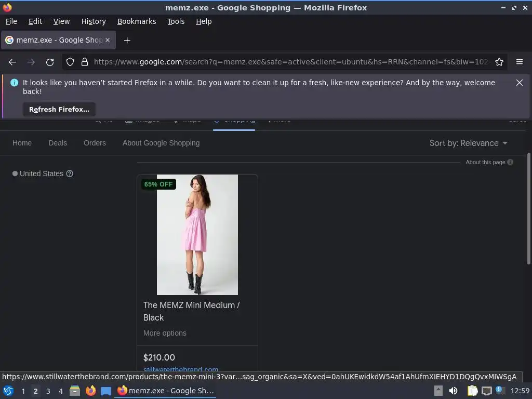Viewport: 532px width, 399px height.
Task: Open network monitor tray icon
Action: click(486, 391)
